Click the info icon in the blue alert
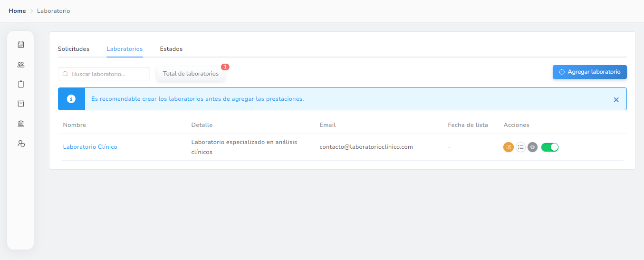Viewport: 644px width, 260px height. click(x=71, y=99)
